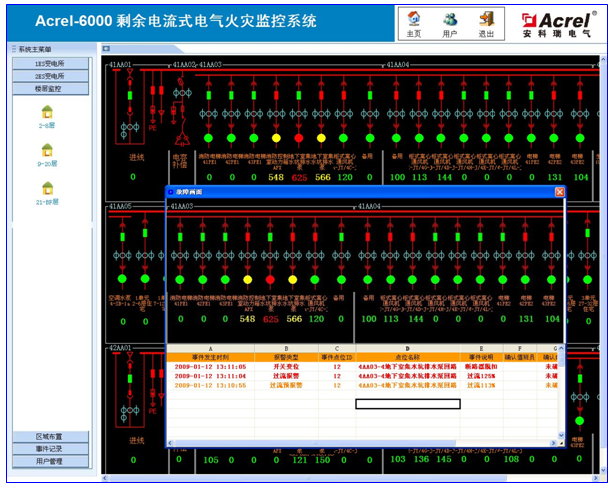This screenshot has height=490, width=613.
Task: Click column header A in the event table
Action: click(x=210, y=348)
